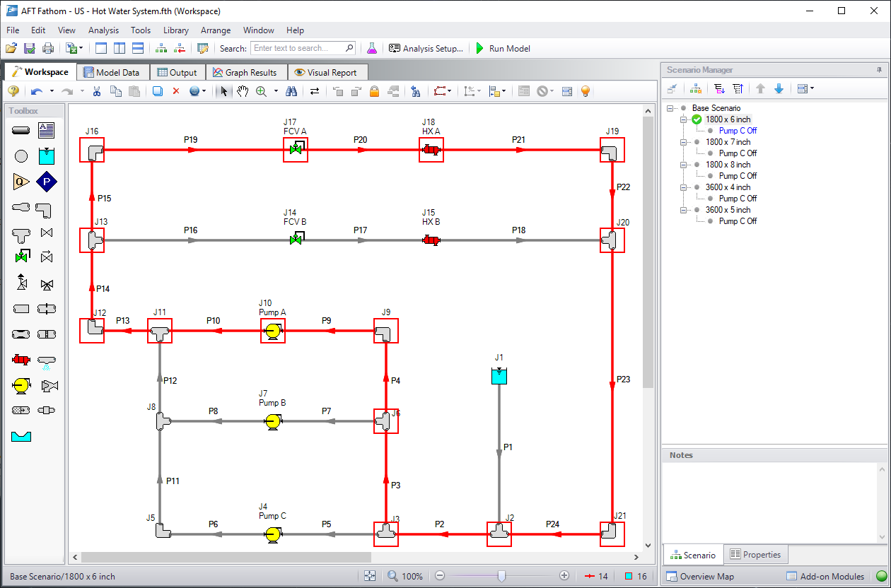Collapse the Base Scenario tree node
Image resolution: width=891 pixels, height=588 pixels.
click(670, 108)
